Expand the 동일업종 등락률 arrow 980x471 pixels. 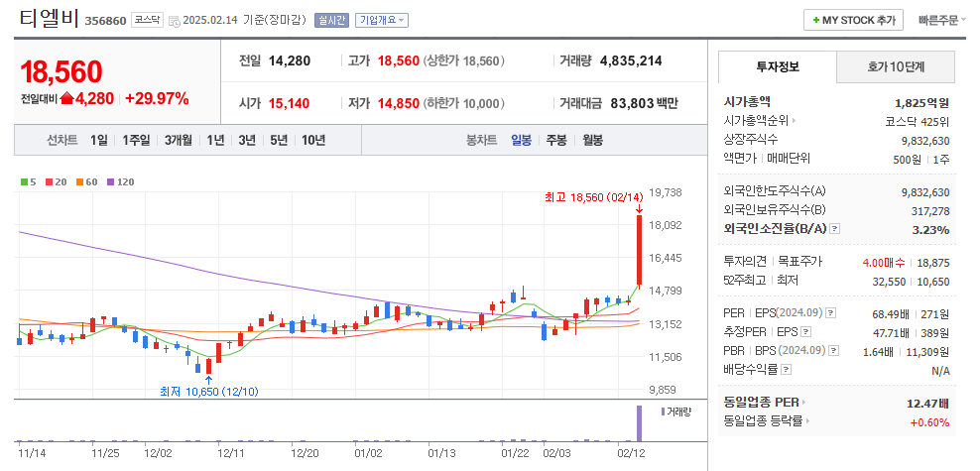tap(806, 421)
